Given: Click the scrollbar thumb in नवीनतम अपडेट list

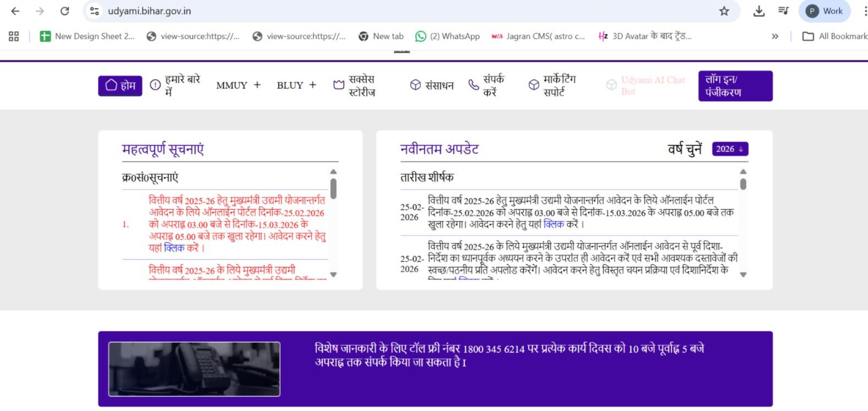Looking at the screenshot, I should tap(743, 184).
